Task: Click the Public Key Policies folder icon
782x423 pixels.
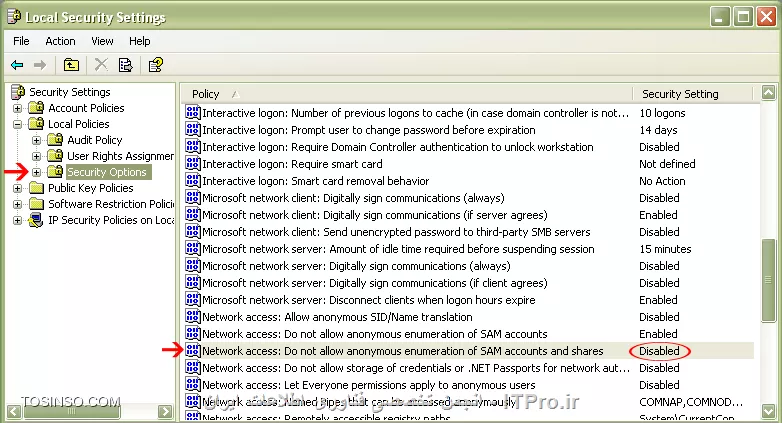Action: pos(36,188)
